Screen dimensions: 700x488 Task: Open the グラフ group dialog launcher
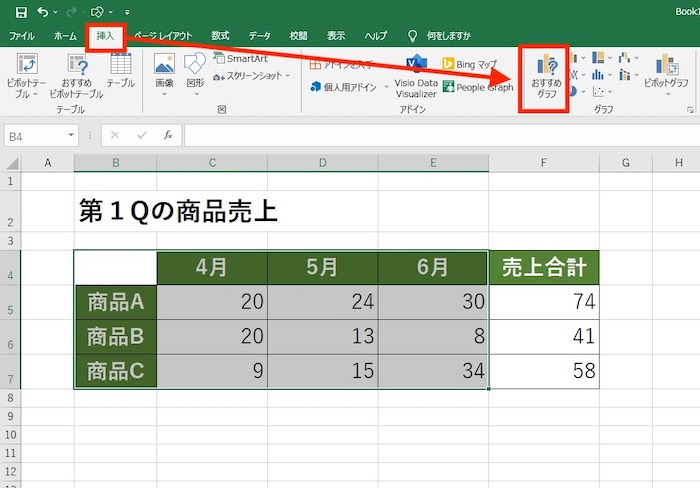coord(690,110)
